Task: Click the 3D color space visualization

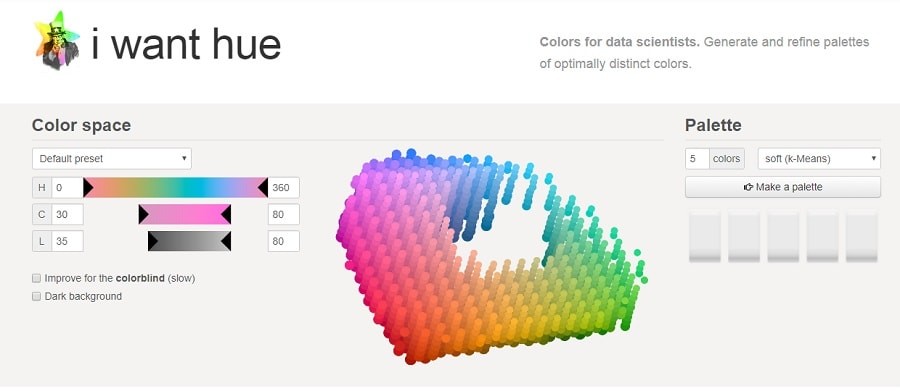Action: click(x=492, y=256)
